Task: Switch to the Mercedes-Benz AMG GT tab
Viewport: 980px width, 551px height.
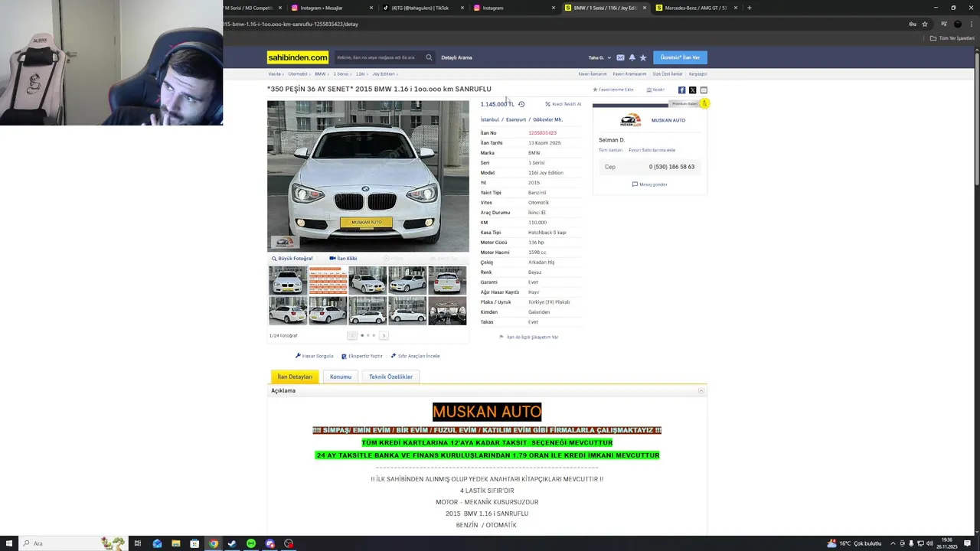Action: (x=695, y=8)
